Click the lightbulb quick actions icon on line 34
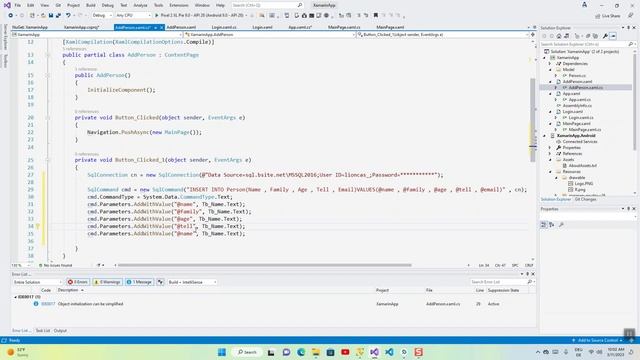Image resolution: width=640 pixels, height=360 pixels. 38,226
